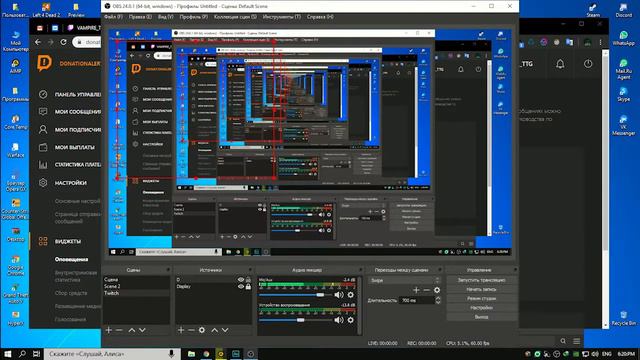Open the Коллекция сцен menu
Screen dimensions: 640x360
(x=235, y=17)
